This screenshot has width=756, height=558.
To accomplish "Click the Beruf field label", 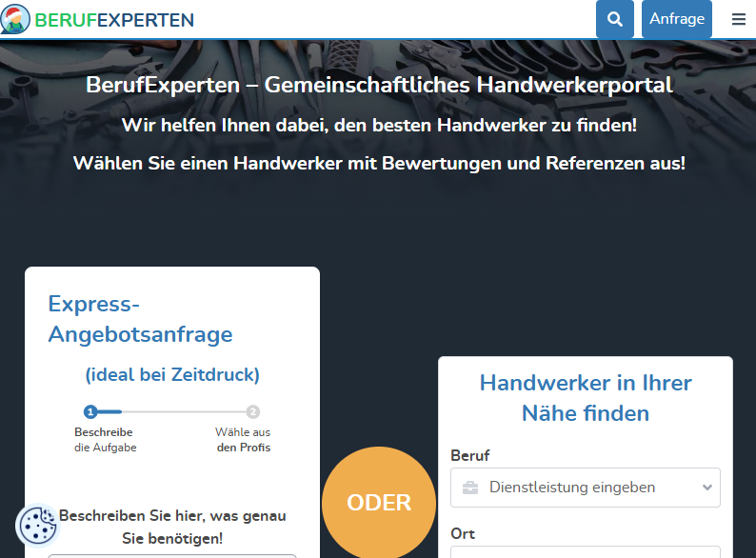I will click(x=470, y=455).
